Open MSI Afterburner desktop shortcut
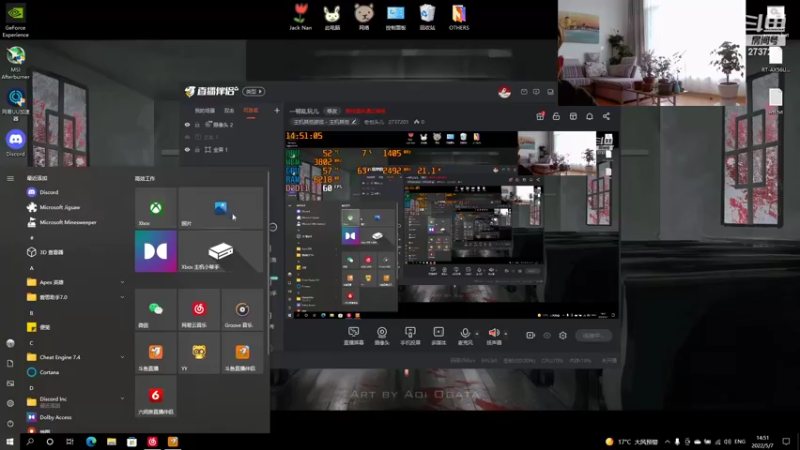Viewport: 800px width, 450px height. (15, 63)
